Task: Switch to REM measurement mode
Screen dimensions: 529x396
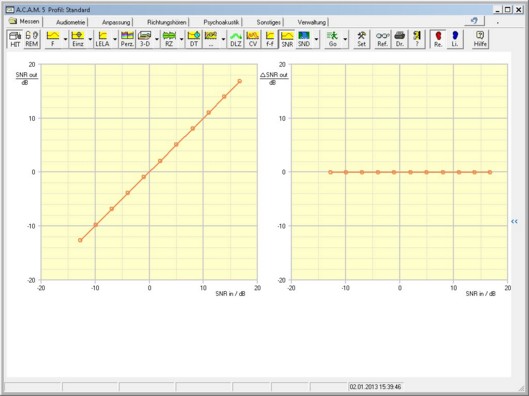Action: pos(32,39)
